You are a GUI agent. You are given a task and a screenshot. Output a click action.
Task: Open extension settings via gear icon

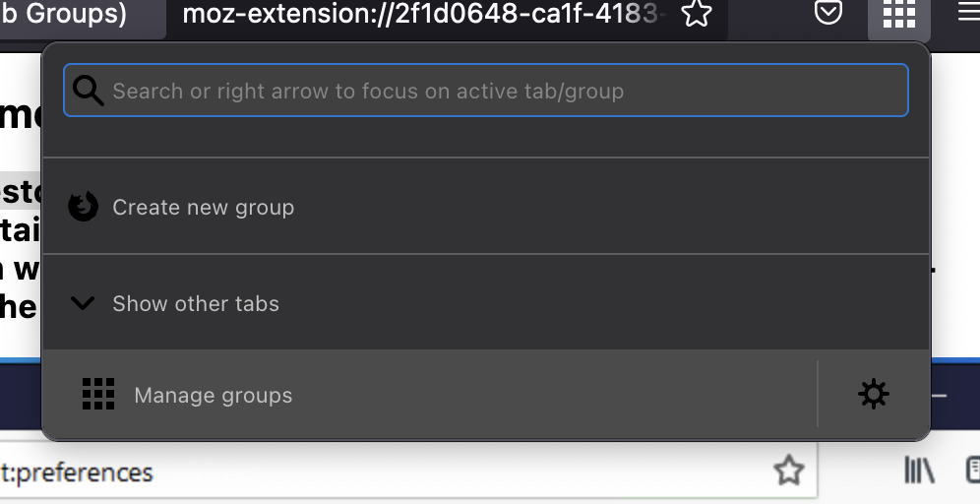coord(873,395)
